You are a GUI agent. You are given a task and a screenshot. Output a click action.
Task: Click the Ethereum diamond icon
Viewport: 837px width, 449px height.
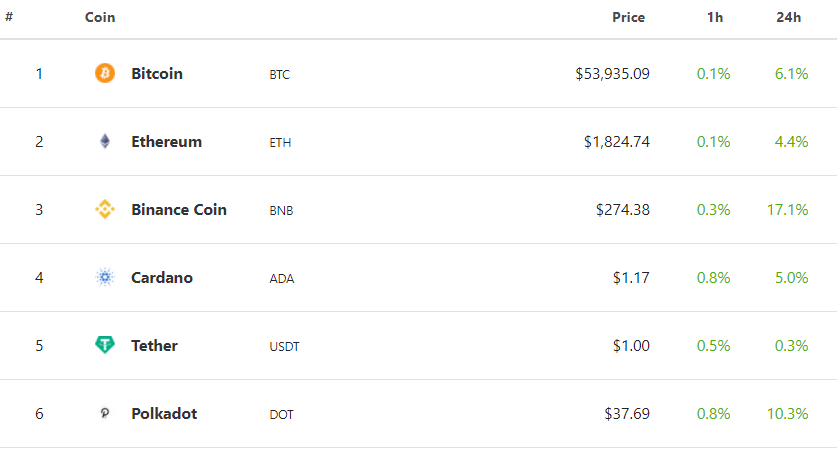[105, 141]
